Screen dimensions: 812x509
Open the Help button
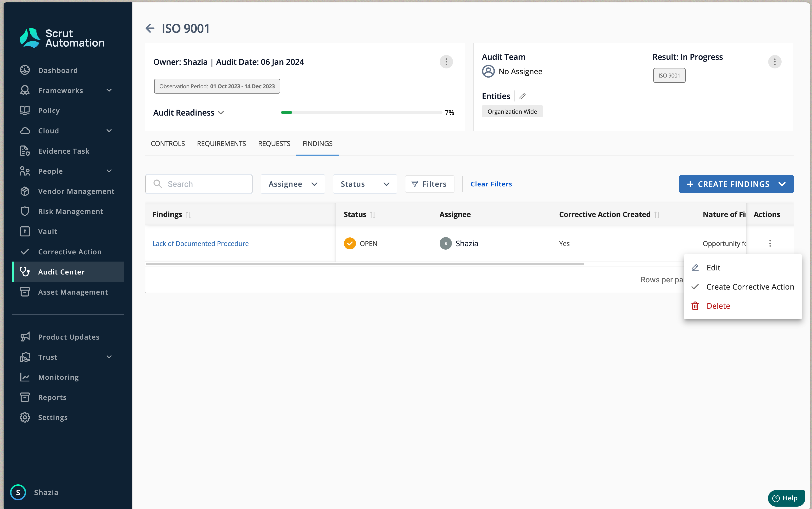pyautogui.click(x=786, y=498)
